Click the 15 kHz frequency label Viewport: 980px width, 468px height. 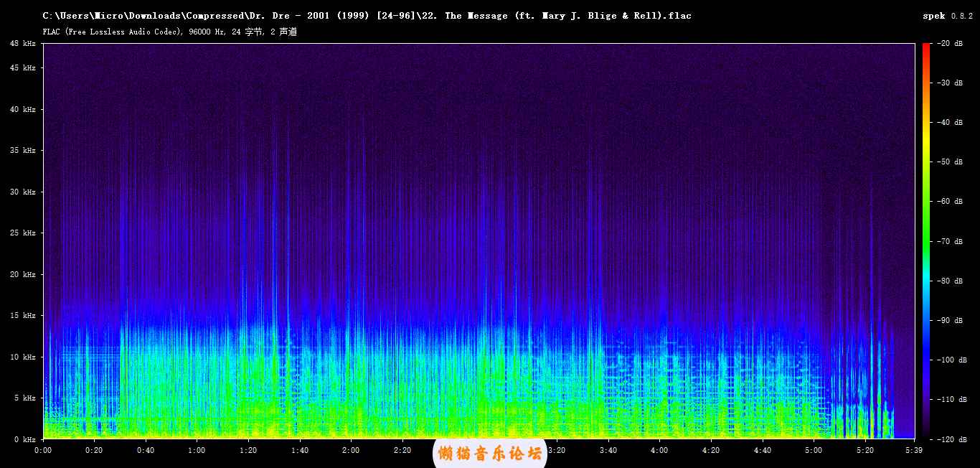(23, 316)
